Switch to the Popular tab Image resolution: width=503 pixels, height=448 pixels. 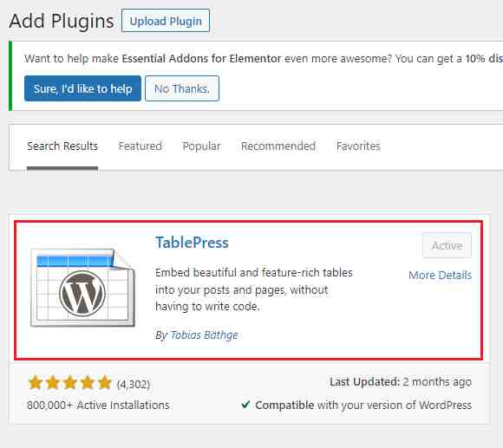[x=201, y=146]
